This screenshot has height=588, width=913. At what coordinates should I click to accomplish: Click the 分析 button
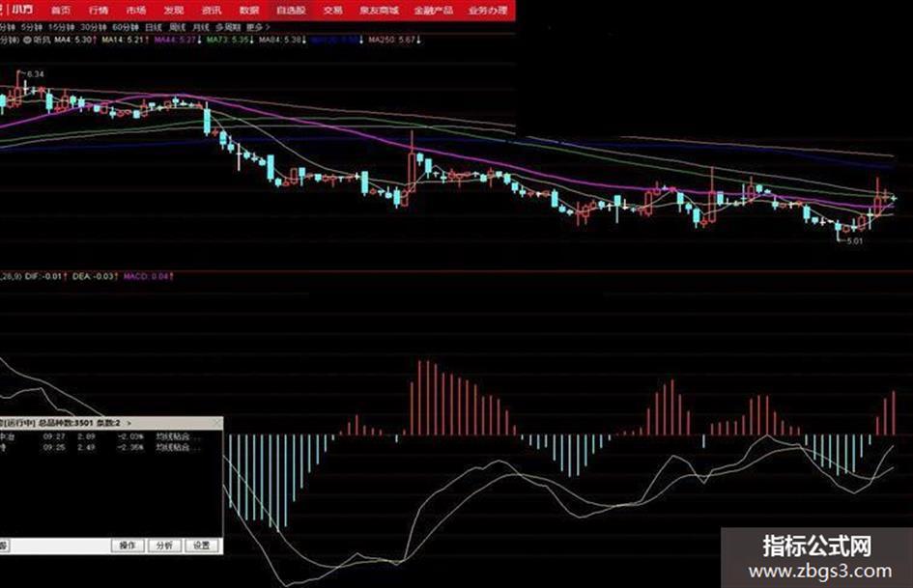pos(165,546)
